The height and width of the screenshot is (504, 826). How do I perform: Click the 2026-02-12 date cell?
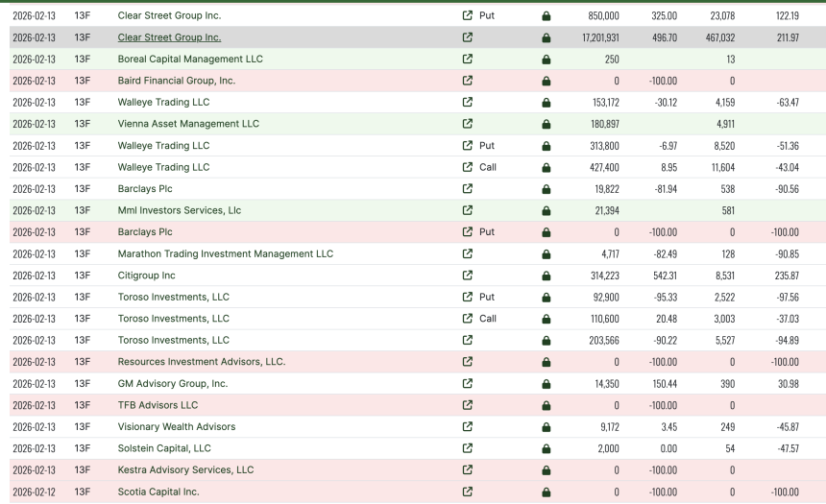pyautogui.click(x=34, y=492)
